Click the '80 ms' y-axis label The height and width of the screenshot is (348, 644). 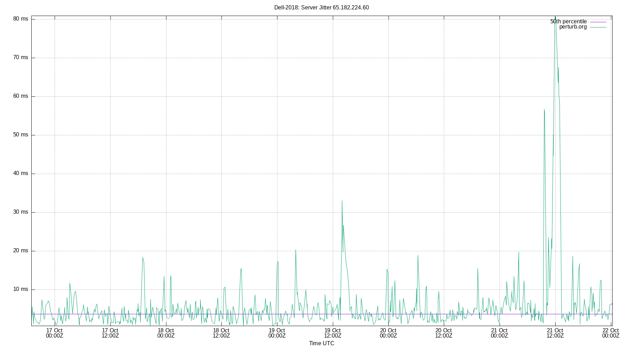tap(21, 19)
